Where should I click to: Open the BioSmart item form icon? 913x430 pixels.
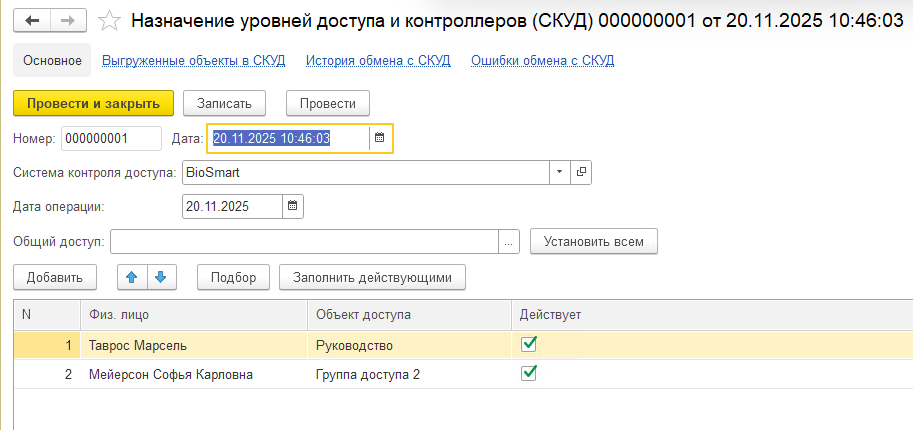(x=582, y=172)
